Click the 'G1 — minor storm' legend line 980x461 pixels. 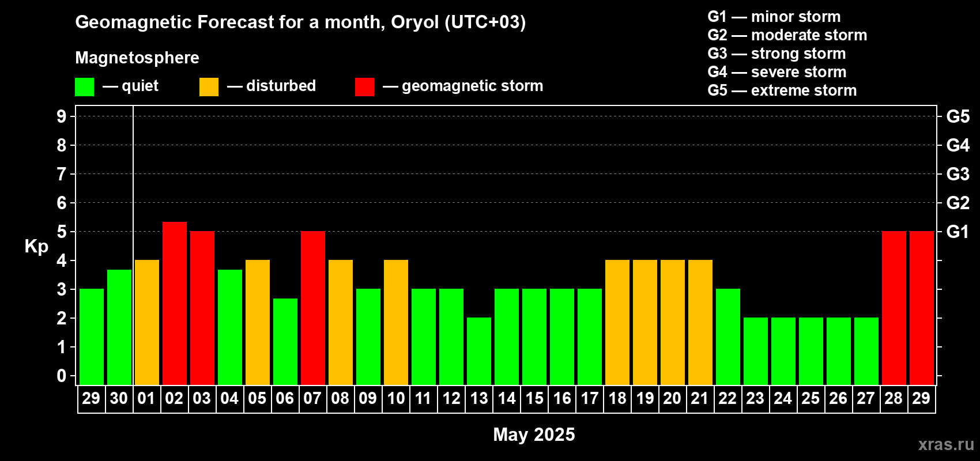[x=774, y=17]
